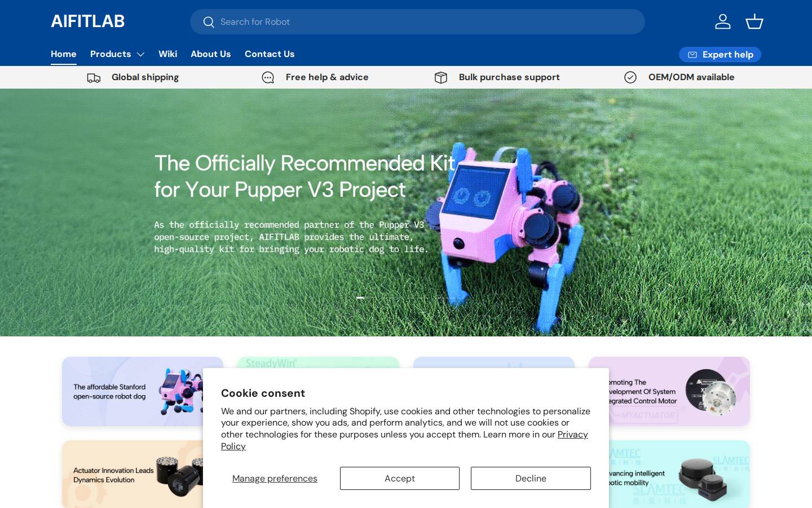Viewport: 812px width, 508px height.
Task: Focus the Search for Robot field
Action: 417,21
